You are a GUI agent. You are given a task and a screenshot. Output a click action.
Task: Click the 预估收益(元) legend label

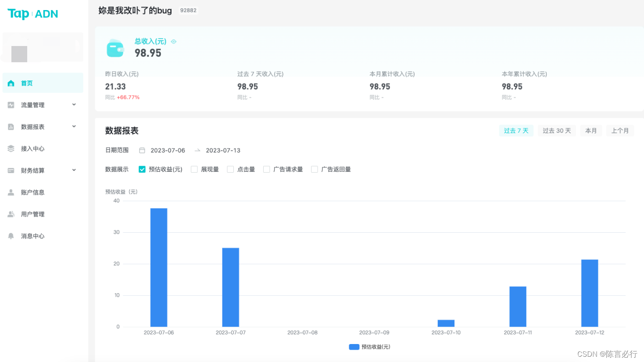(376, 347)
